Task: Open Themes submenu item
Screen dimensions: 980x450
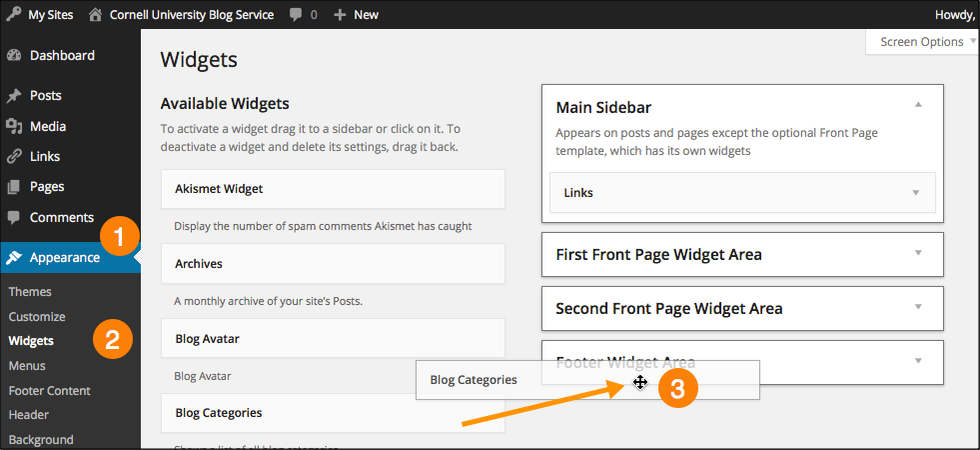Action: coord(30,292)
